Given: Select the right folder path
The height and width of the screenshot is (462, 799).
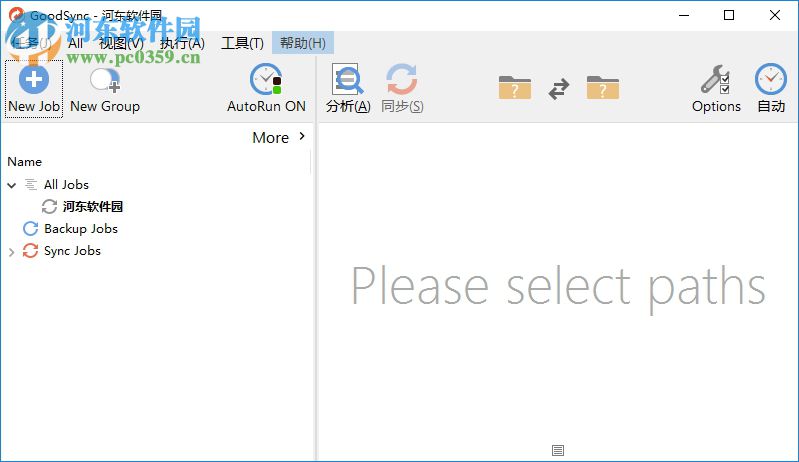Looking at the screenshot, I should [602, 88].
